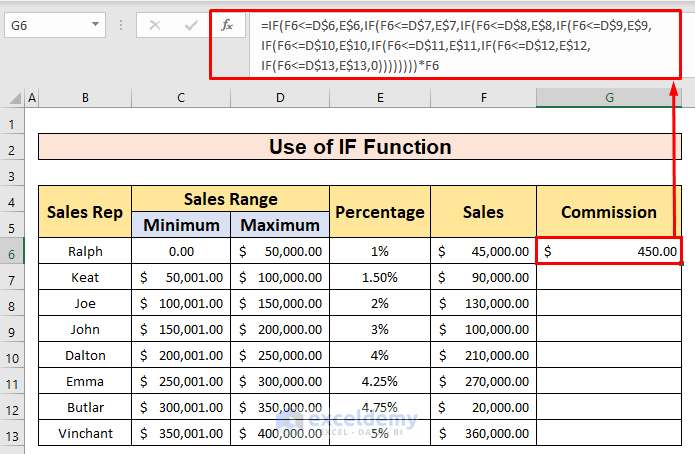Click the 'Use of IF Function' title cell
Image resolution: width=695 pixels, height=454 pixels.
[x=360, y=147]
